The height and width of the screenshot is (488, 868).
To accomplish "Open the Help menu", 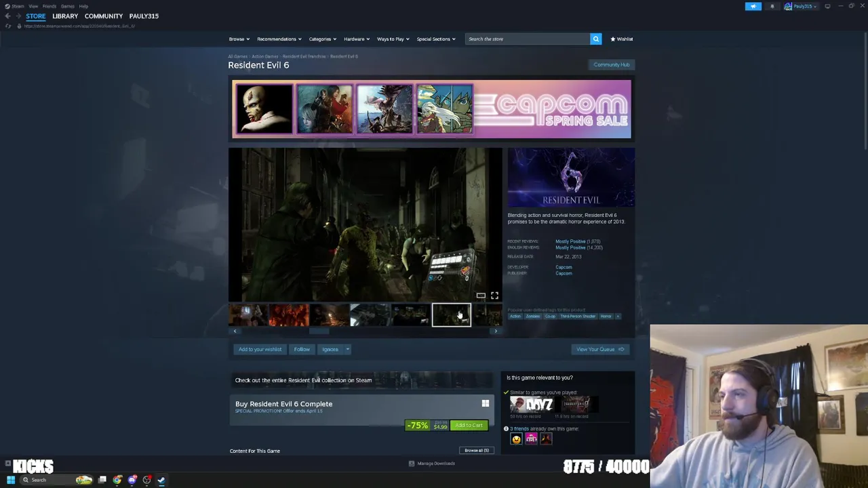I will 83,6.
